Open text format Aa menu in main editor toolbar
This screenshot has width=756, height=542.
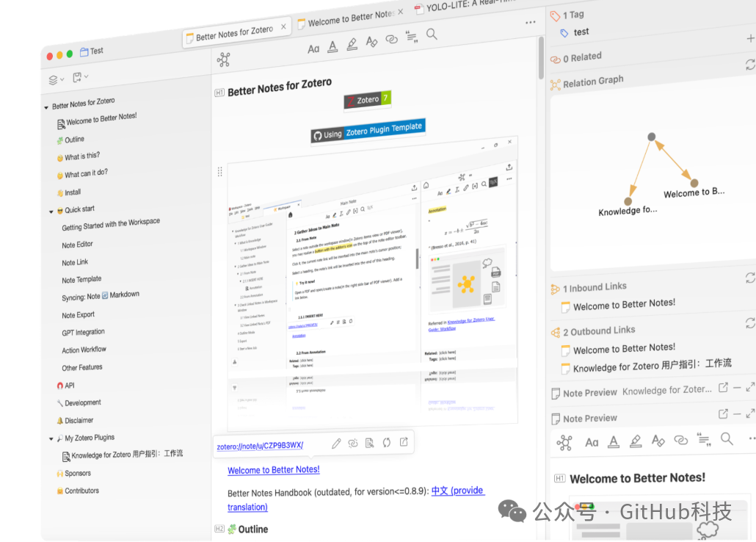pos(313,48)
